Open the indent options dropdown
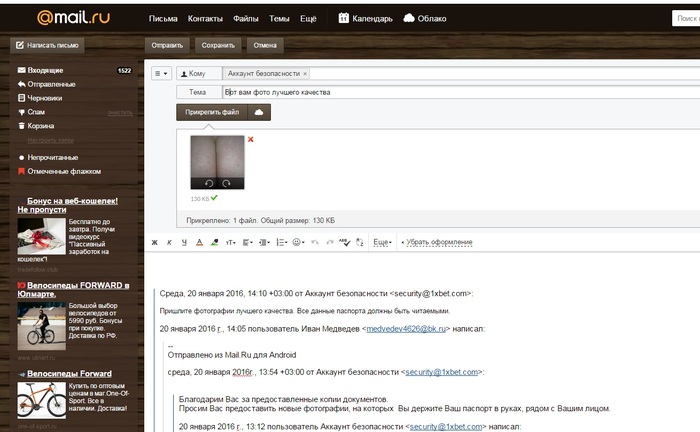This screenshot has height=432, width=700. (x=264, y=242)
